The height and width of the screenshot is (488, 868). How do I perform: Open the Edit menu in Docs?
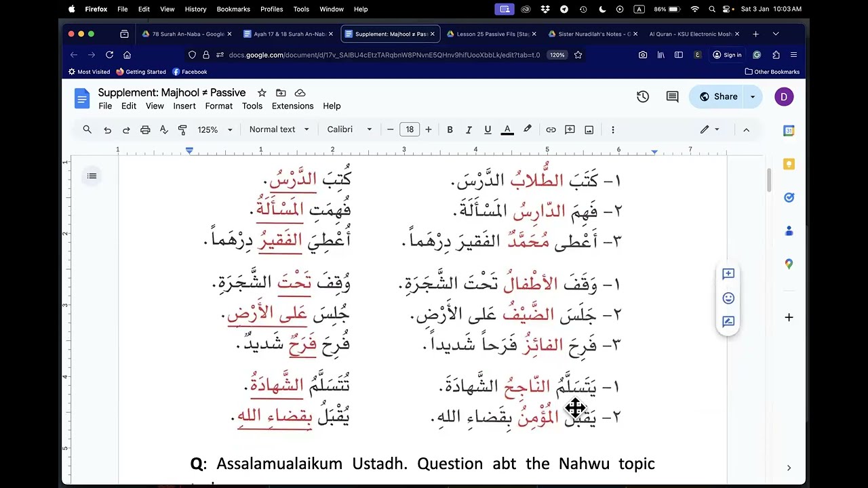129,106
